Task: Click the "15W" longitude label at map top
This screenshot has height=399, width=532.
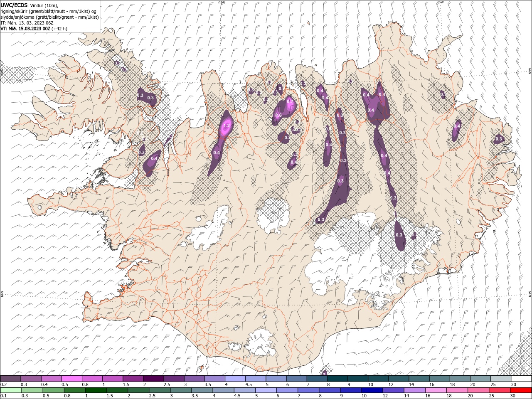Action: 440,2
